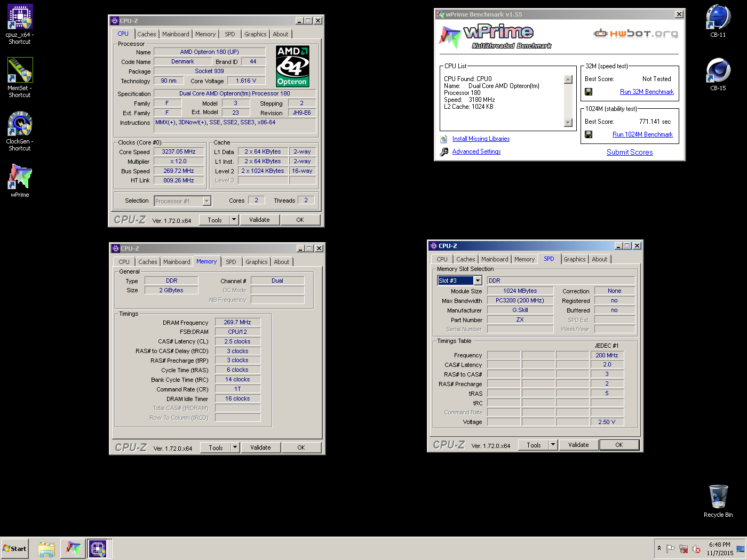Click CPU-Z taskbar icon
Image resolution: width=747 pixels, height=560 pixels.
[x=98, y=549]
